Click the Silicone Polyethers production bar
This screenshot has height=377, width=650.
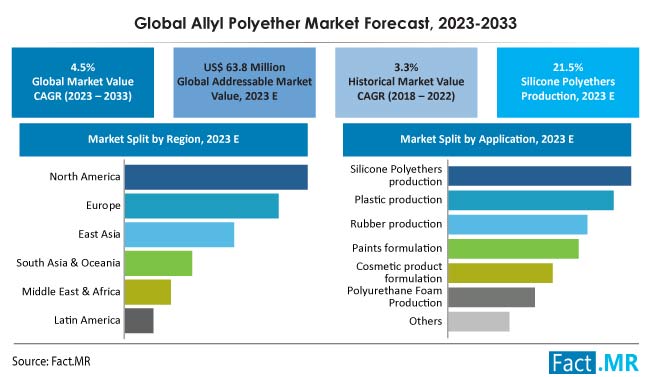(x=539, y=176)
